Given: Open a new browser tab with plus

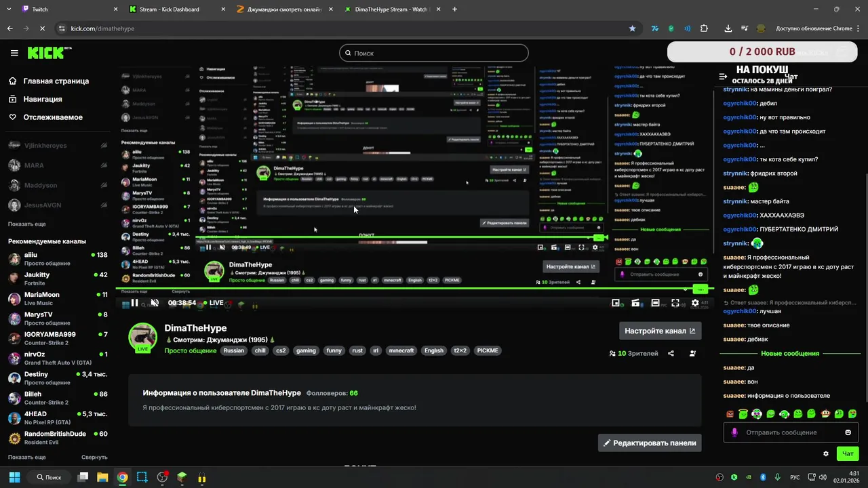Looking at the screenshot, I should (454, 9).
